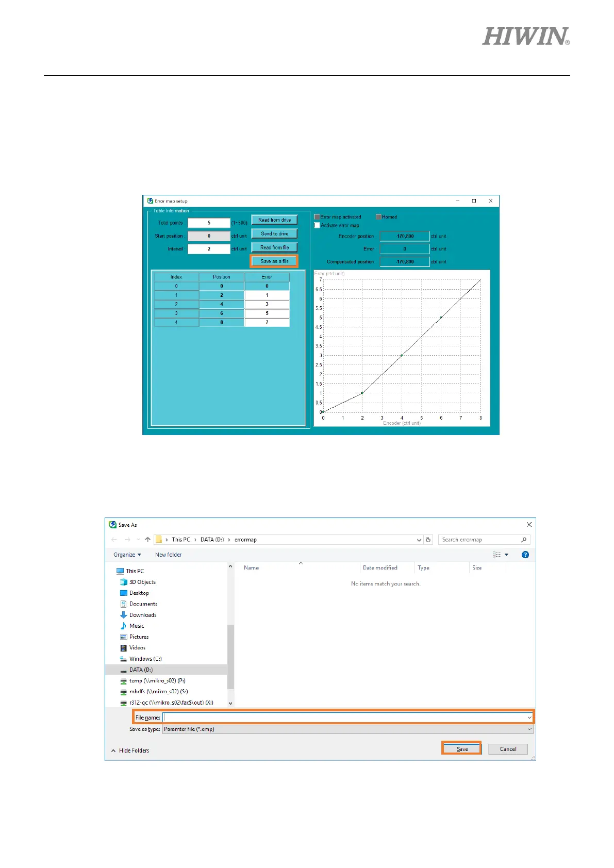
Task: Click the Up one level arrow
Action: tap(148, 540)
